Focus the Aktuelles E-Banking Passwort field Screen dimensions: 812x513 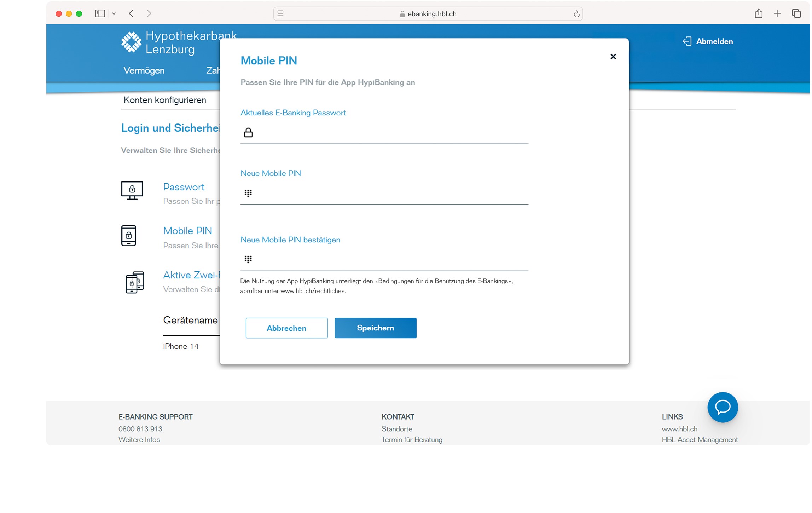[389, 133]
